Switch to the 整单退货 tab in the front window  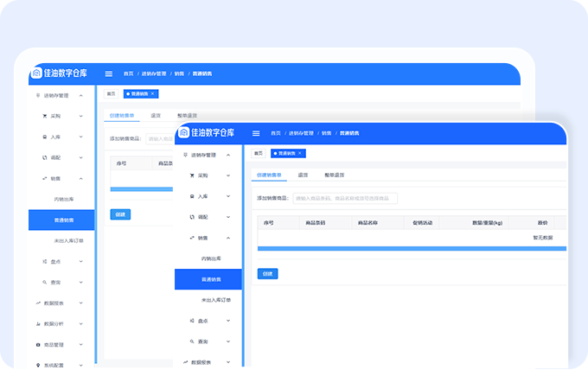(334, 175)
